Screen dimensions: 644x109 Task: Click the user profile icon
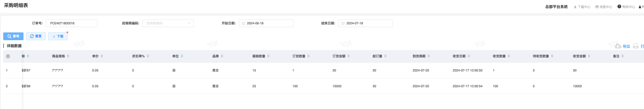point(640,7)
